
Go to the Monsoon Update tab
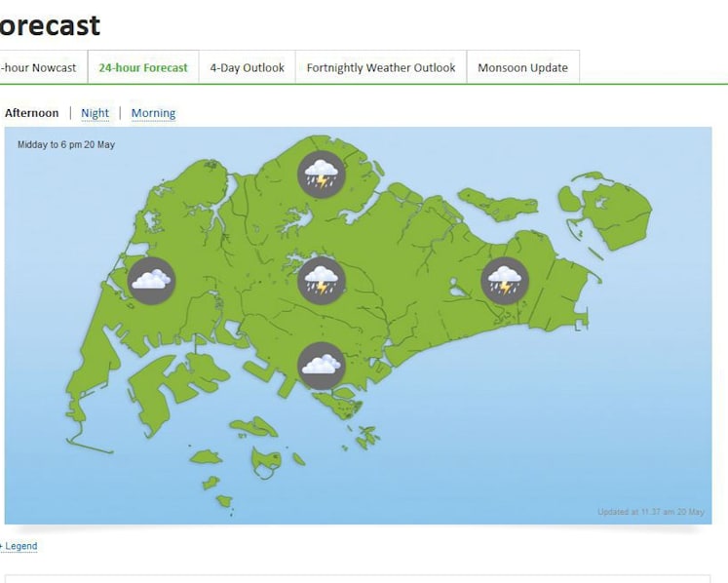point(522,67)
